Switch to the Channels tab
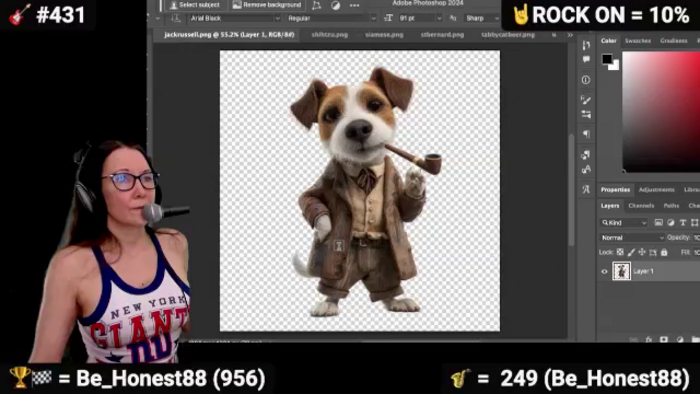This screenshot has height=394, width=700. click(x=641, y=206)
